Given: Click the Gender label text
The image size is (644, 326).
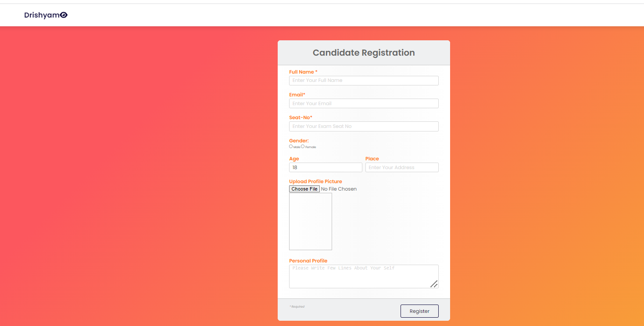Looking at the screenshot, I should pyautogui.click(x=299, y=141).
